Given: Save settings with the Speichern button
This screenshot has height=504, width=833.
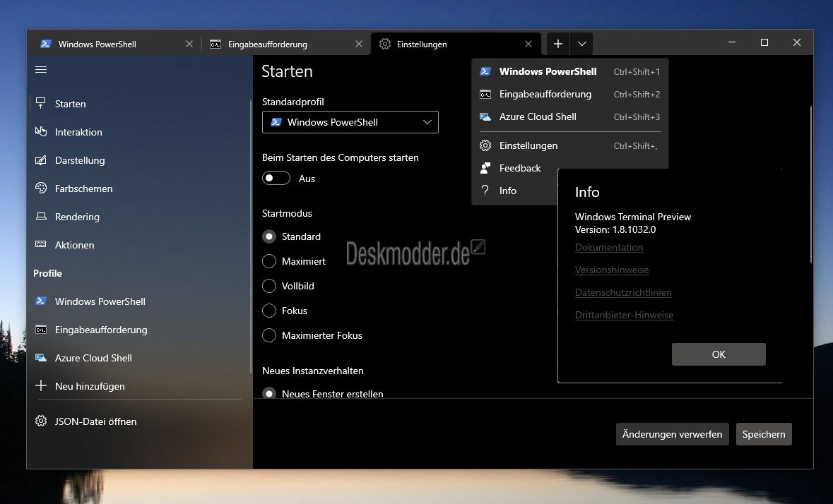Looking at the screenshot, I should point(764,434).
